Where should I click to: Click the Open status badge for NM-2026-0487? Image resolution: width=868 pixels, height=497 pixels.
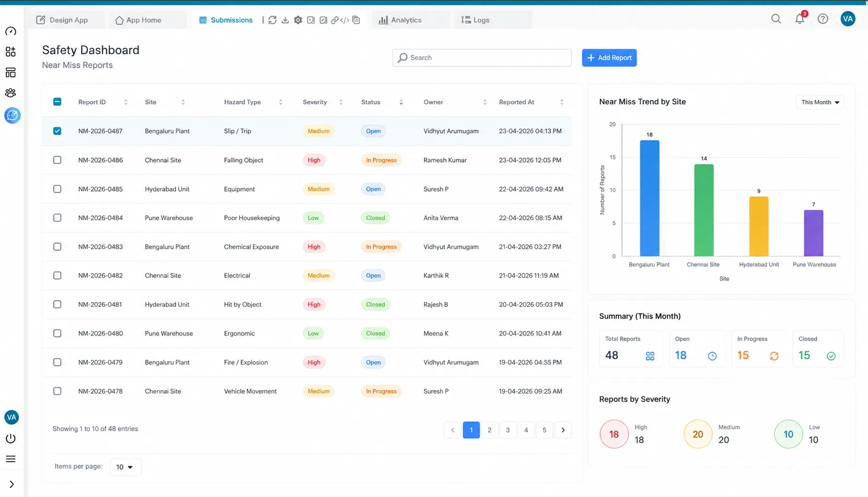pyautogui.click(x=373, y=131)
